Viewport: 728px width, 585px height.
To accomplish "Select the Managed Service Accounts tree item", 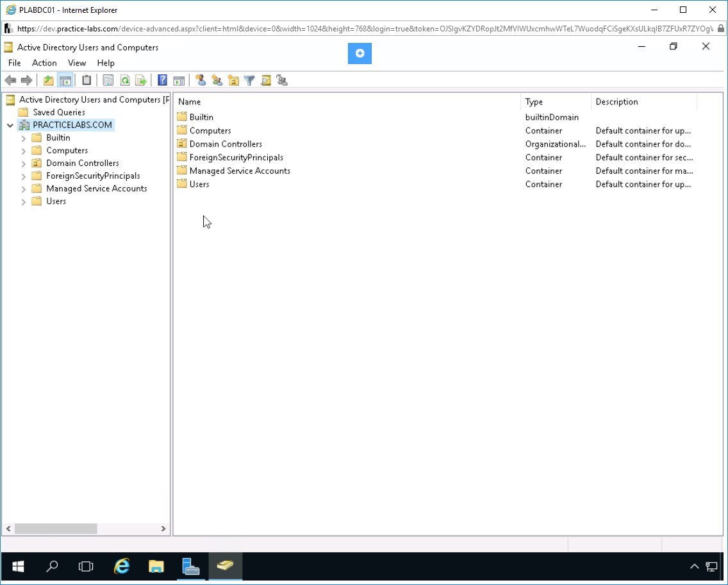I will (97, 188).
